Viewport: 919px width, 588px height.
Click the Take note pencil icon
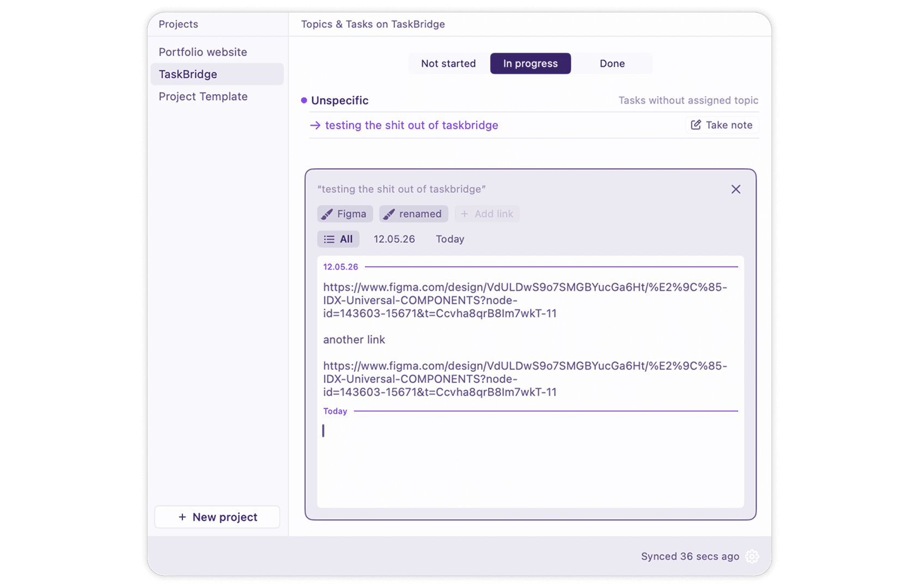(696, 125)
